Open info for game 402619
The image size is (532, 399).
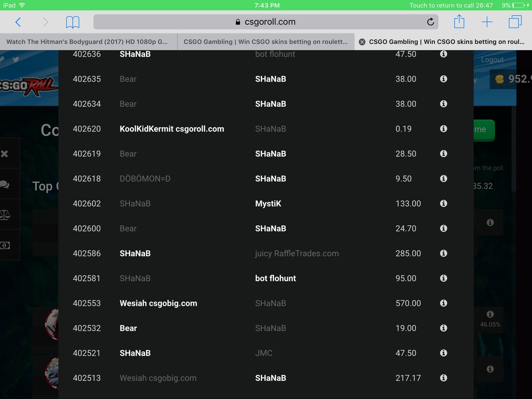443,153
